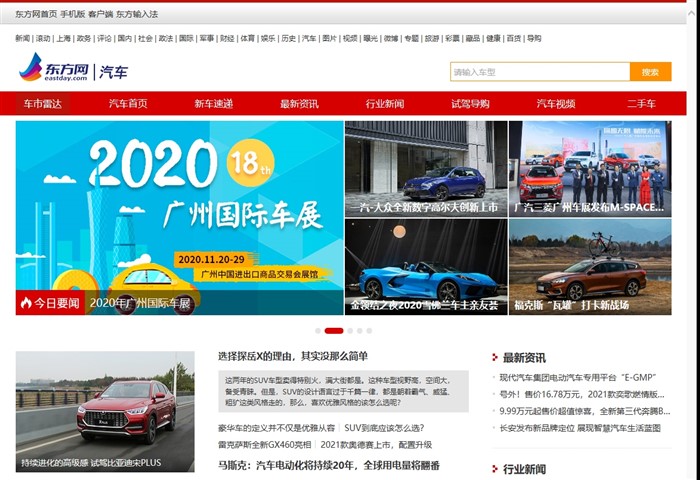The width and height of the screenshot is (700, 480).
Task: Open news item 长安发布新品牌定位
Action: click(580, 428)
